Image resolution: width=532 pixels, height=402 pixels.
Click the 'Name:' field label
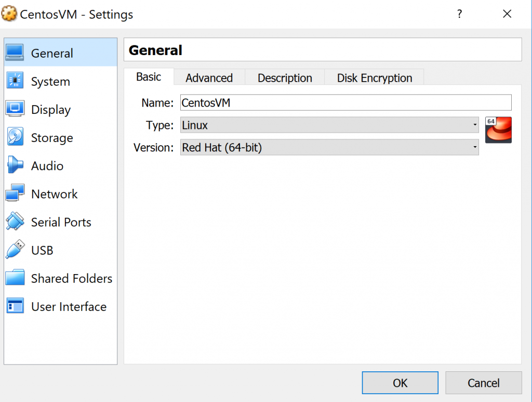click(x=157, y=102)
